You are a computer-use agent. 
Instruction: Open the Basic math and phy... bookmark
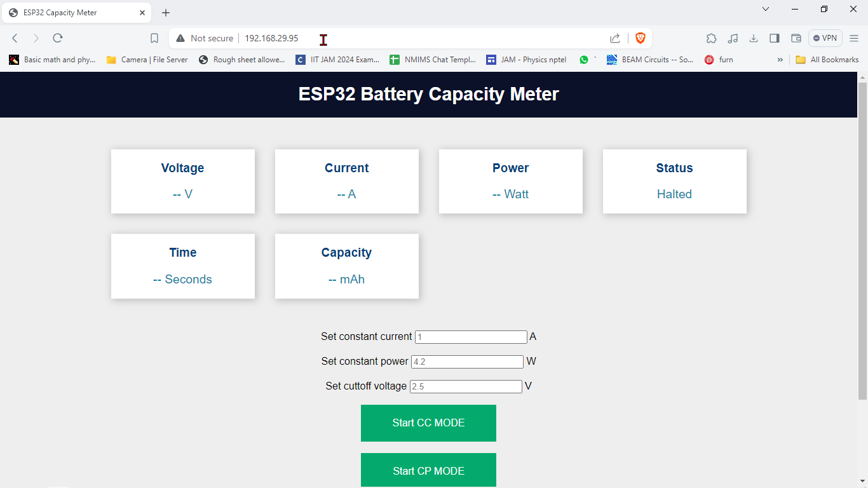pos(52,60)
